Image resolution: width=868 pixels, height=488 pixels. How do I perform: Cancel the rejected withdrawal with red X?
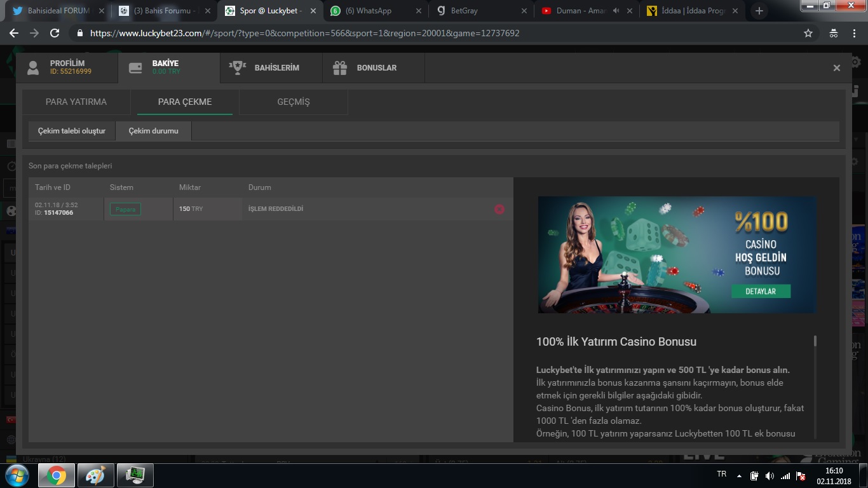[499, 209]
